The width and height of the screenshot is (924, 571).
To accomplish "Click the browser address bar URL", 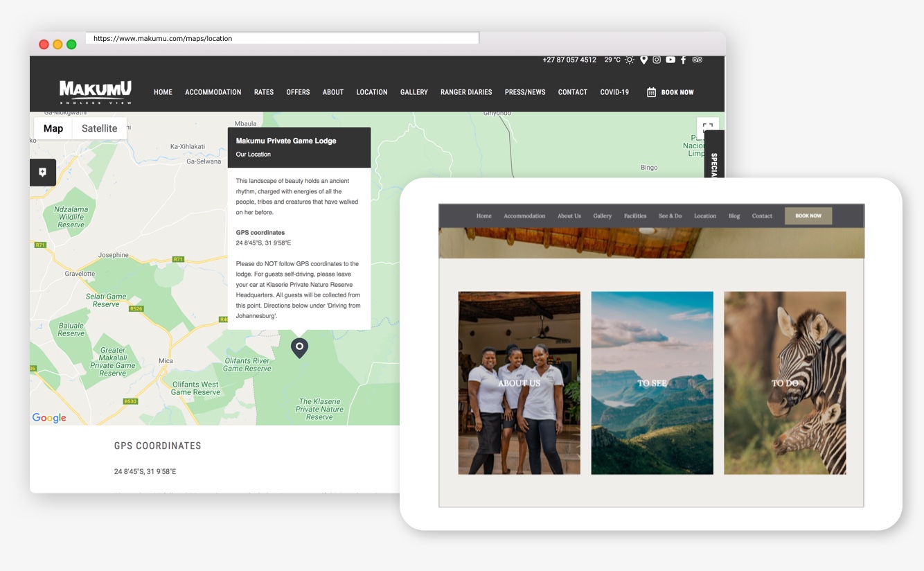I will pos(282,39).
